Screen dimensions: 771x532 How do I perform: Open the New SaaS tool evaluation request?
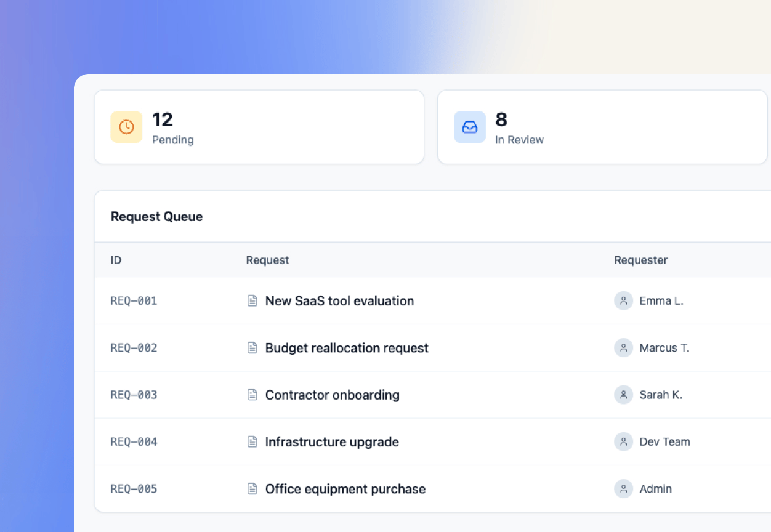[x=339, y=301]
